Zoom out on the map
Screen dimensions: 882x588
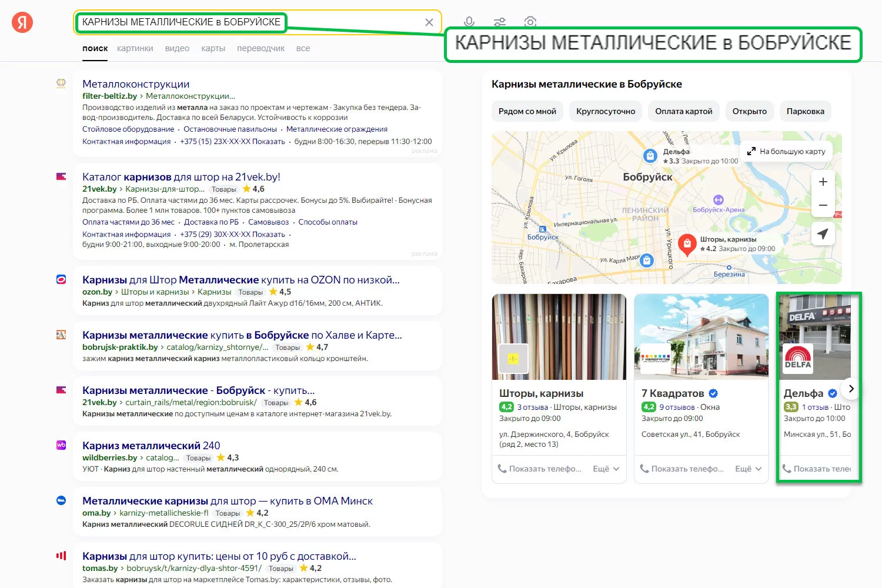[823, 205]
